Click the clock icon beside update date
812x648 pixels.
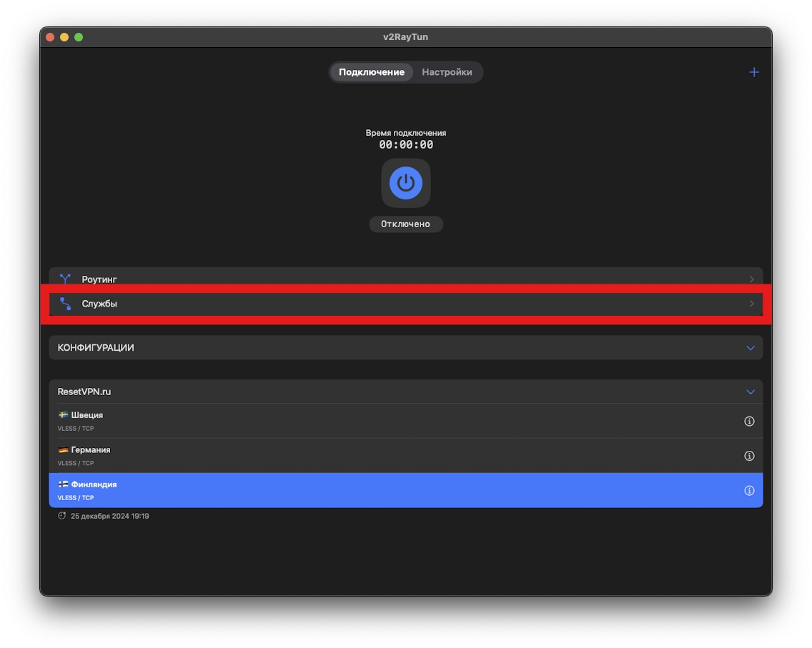pos(62,516)
